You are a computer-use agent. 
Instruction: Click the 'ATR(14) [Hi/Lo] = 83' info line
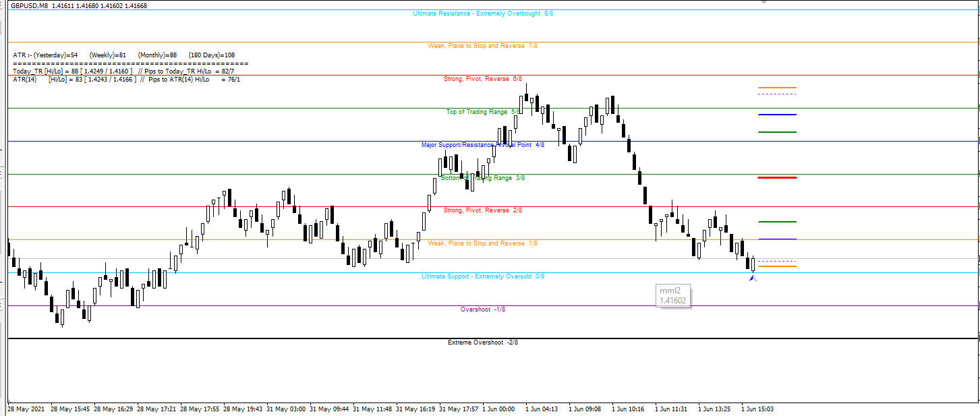click(126, 80)
